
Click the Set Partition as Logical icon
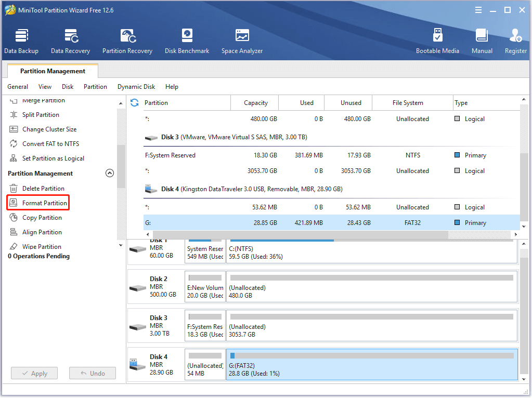[x=14, y=158]
